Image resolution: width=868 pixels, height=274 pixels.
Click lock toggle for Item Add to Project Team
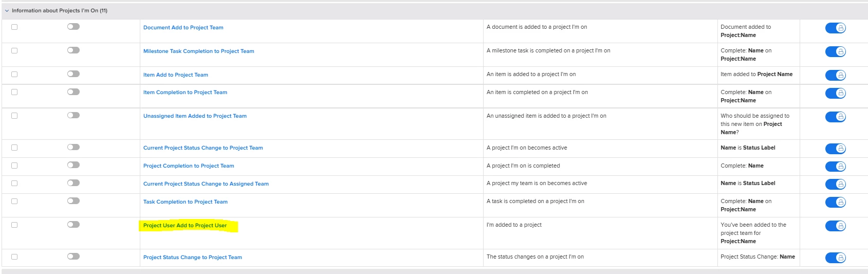[835, 75]
